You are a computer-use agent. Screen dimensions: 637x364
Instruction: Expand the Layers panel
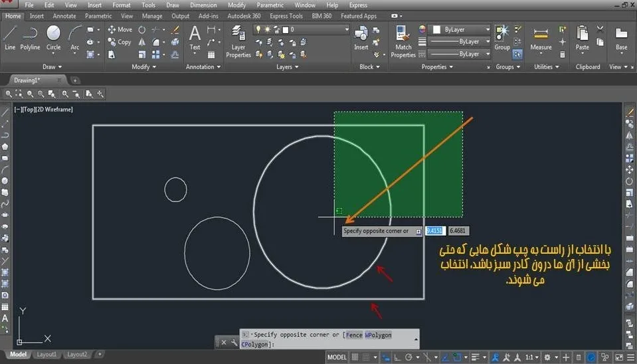287,66
